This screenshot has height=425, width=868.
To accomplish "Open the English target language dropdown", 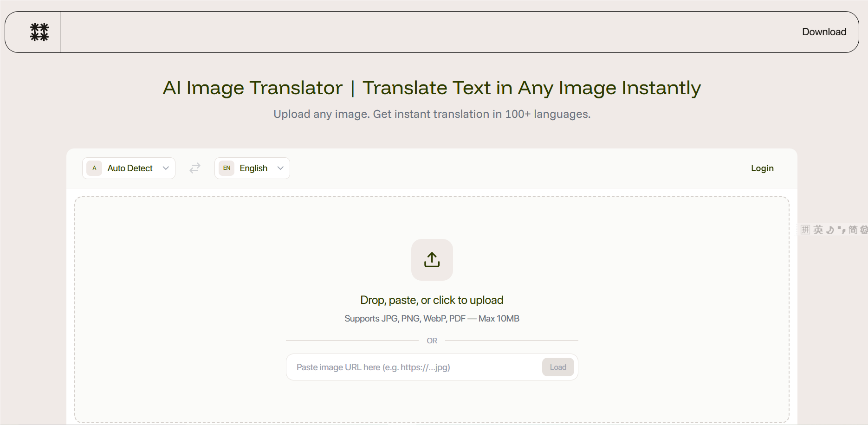I will 253,168.
